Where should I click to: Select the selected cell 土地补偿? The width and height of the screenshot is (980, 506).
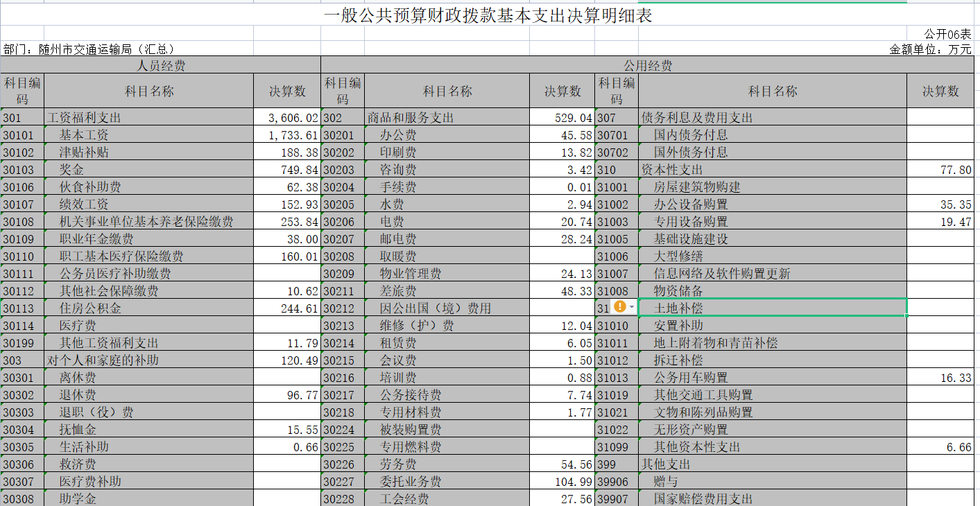click(773, 308)
